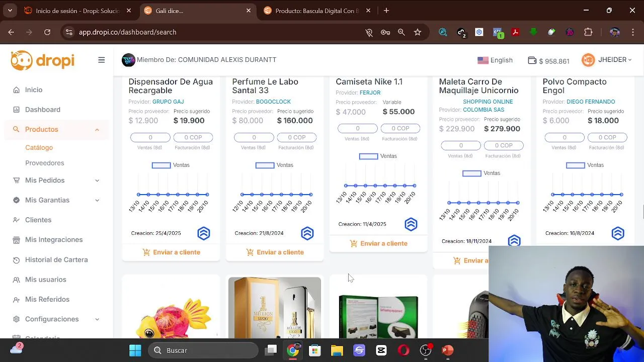Toggle Ventas legend on Dispensador chart
Viewport: 644px width, 362px height.
(171, 165)
